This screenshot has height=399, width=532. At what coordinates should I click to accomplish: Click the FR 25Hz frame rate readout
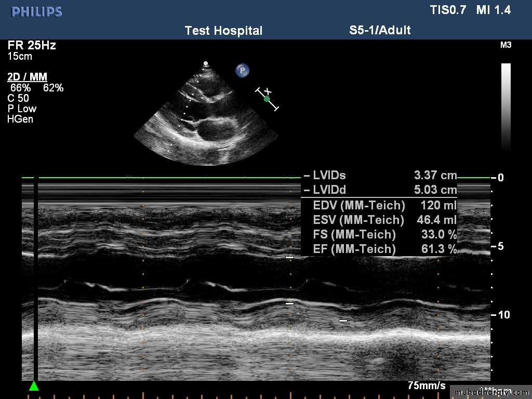[32, 45]
